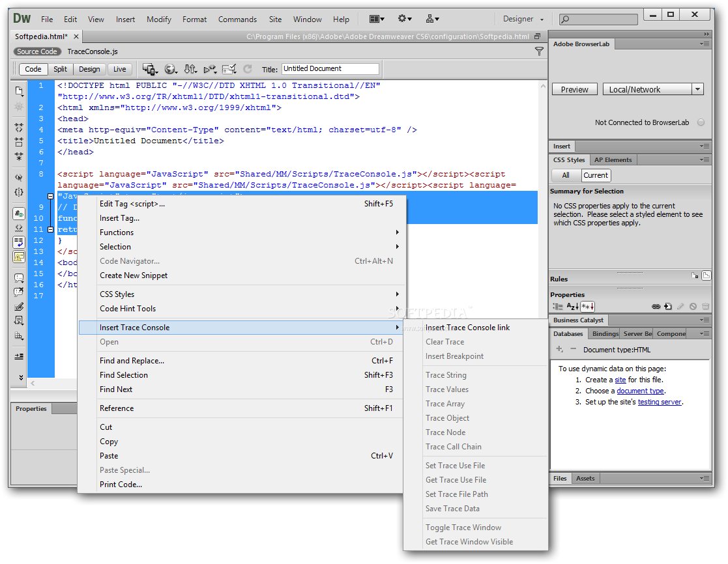This screenshot has height=564, width=728.
Task: Toggle Line Numbers button in coding toolbar
Action: (18, 214)
